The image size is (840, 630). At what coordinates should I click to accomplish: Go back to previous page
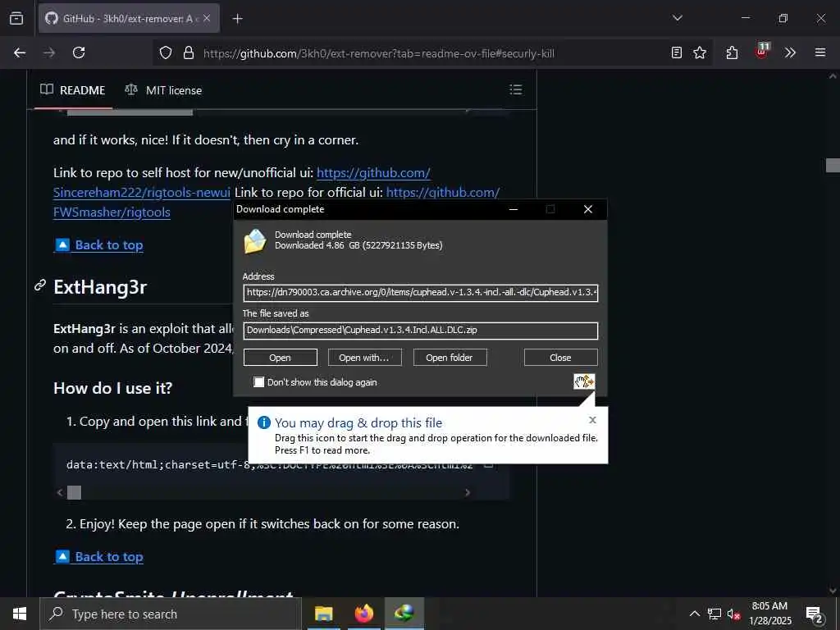20,52
